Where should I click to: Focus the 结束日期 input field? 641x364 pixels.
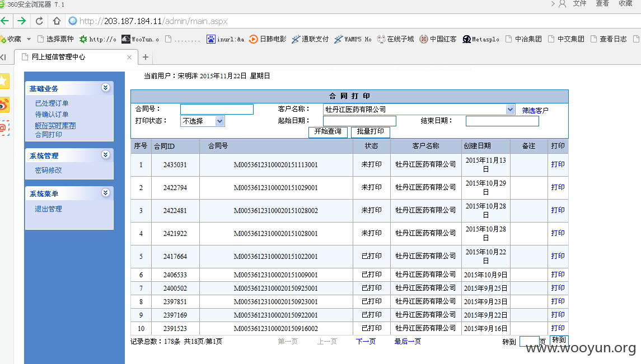[x=502, y=121]
